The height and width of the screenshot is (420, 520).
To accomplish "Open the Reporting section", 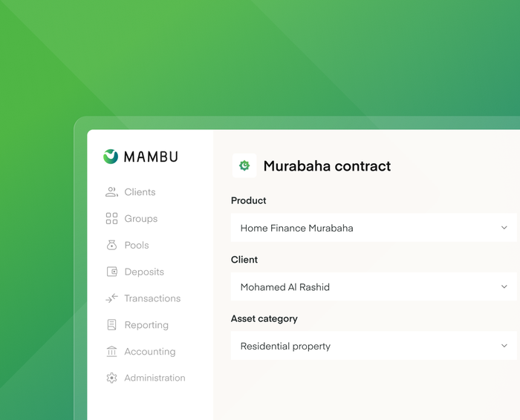I will 146,325.
